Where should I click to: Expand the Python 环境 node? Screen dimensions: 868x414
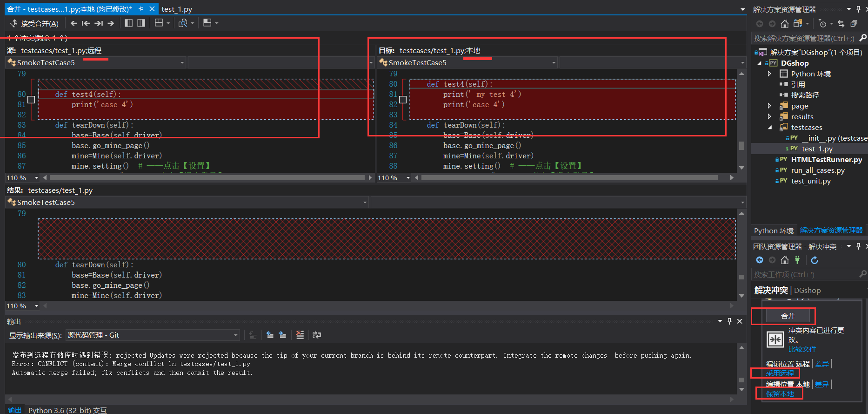[x=769, y=74]
